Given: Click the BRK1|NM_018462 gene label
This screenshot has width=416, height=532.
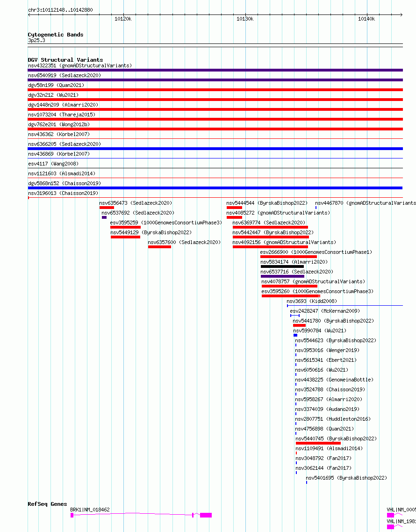Looking at the screenshot, I should pos(90,510).
